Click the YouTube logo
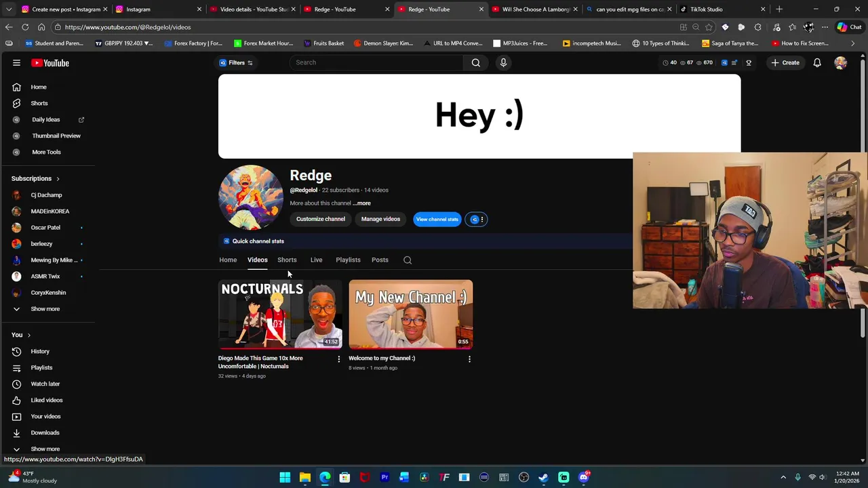 [x=52, y=63]
